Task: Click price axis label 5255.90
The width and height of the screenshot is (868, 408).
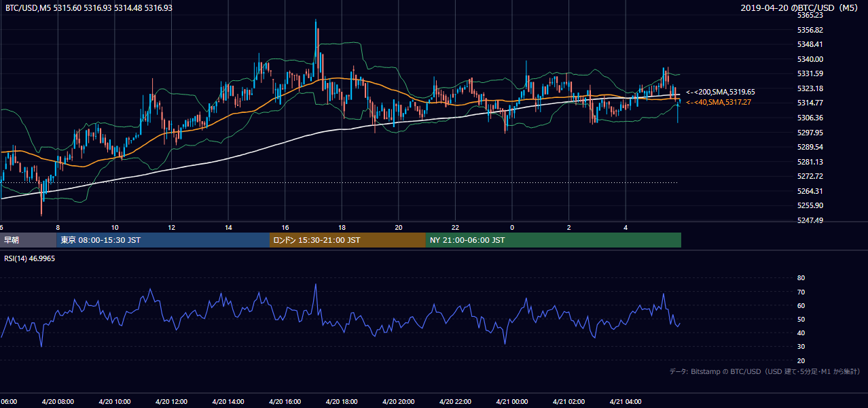Action: point(810,205)
